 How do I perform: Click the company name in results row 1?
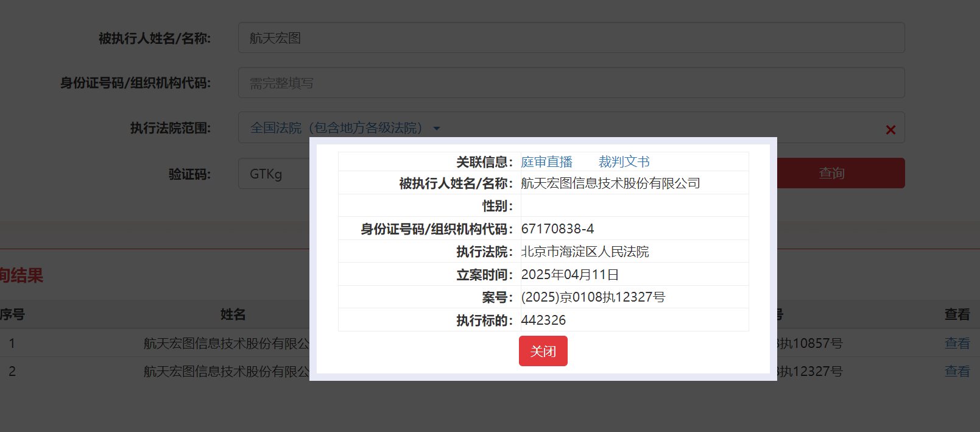227,344
